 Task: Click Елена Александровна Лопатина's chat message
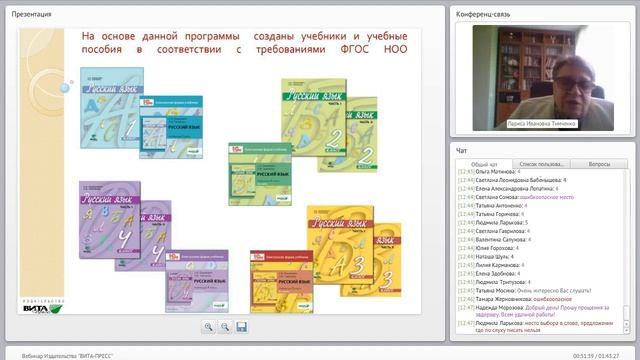coord(508,189)
